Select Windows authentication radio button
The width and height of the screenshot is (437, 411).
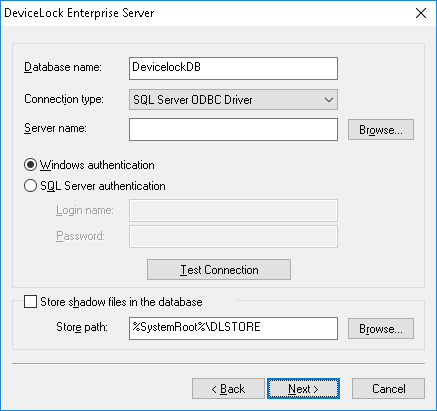30,165
